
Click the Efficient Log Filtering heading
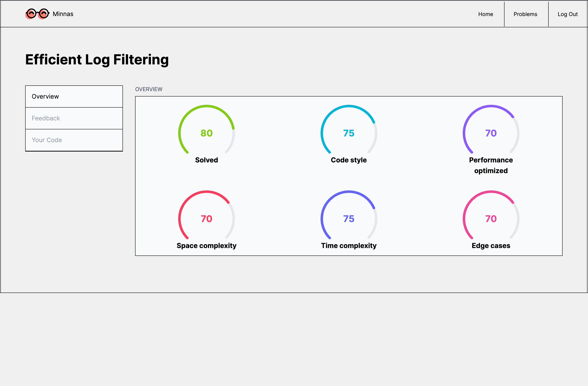[x=97, y=60]
